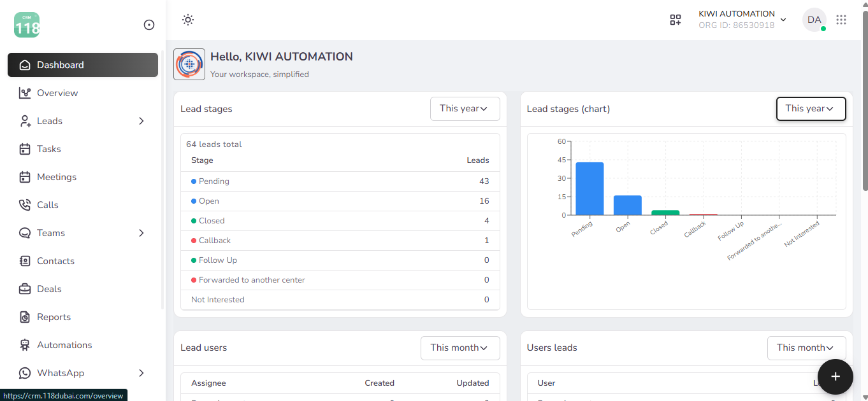
Task: Select the Pending stage row
Action: [x=340, y=181]
